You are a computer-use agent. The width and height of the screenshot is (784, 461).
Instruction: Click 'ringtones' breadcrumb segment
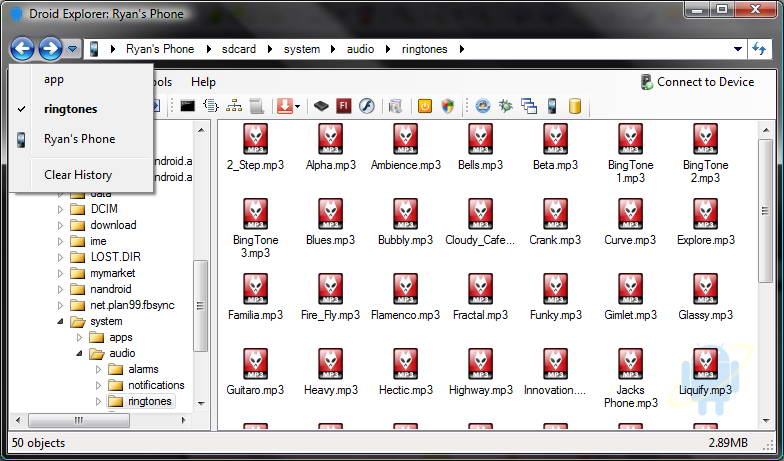click(x=424, y=49)
